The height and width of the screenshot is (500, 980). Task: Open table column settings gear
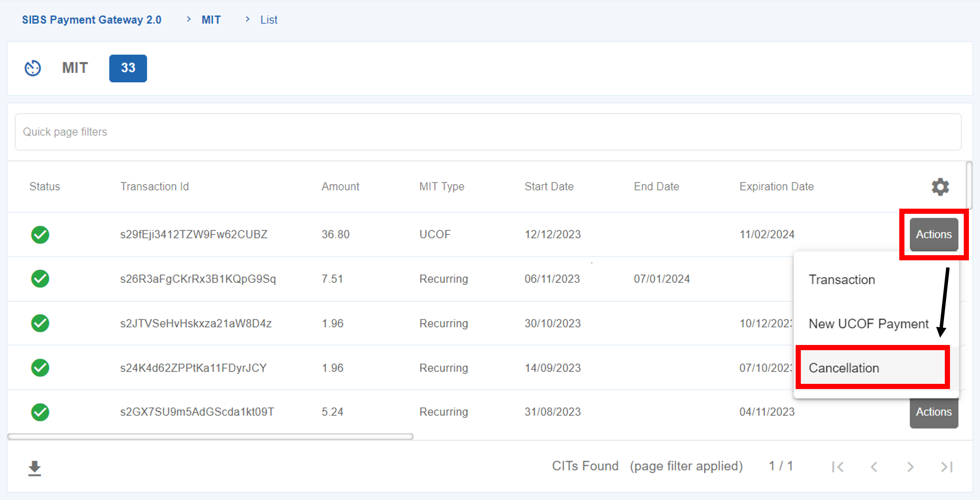click(940, 187)
